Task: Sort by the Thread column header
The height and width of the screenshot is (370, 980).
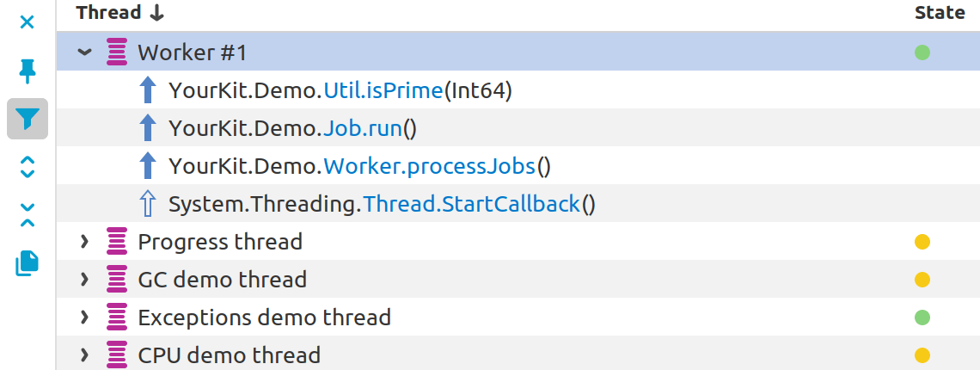Action: [x=120, y=13]
